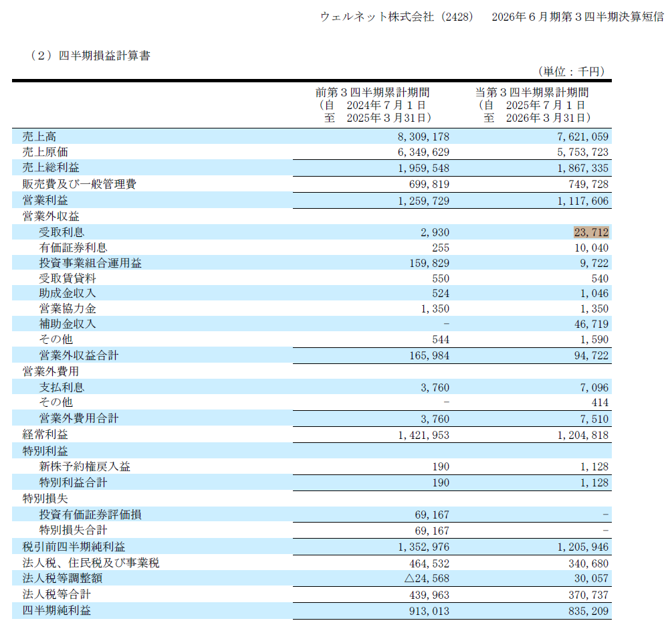Select the section title 四半期損益計算書
This screenshot has width=672, height=635.
[104, 56]
